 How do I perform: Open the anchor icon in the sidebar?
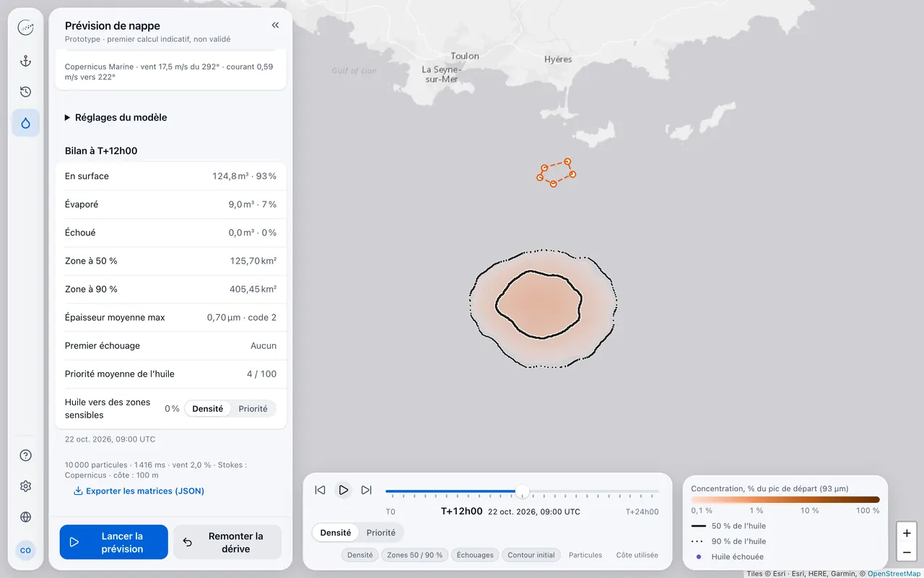[x=25, y=61]
